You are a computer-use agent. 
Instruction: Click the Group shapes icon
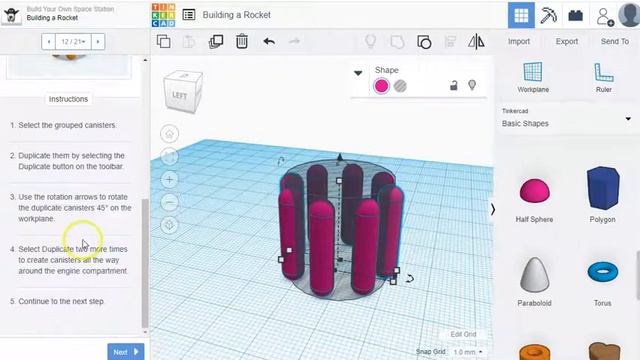point(397,42)
